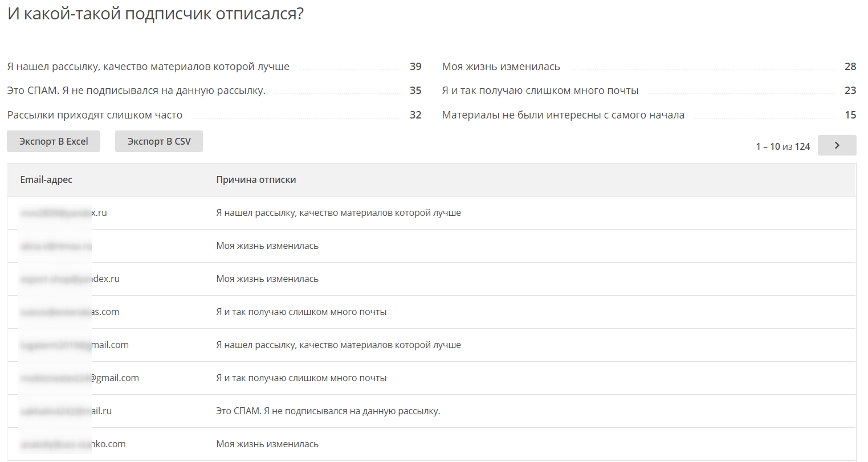Select 'Материалы не были интересны с самого начала'
Viewport: 868px width, 462px height.
(x=649, y=115)
